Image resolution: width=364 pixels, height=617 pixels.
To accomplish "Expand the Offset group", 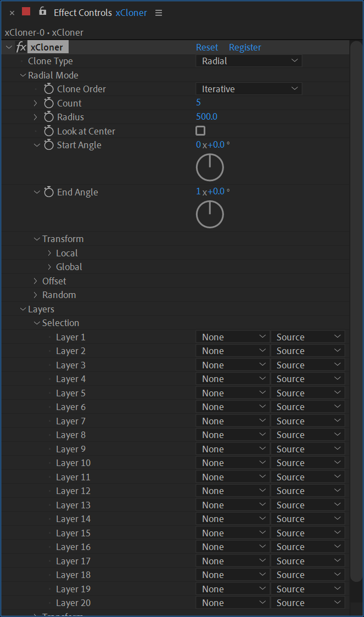I will tap(36, 281).
